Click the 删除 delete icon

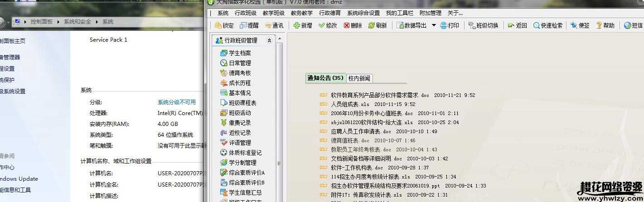tap(353, 25)
